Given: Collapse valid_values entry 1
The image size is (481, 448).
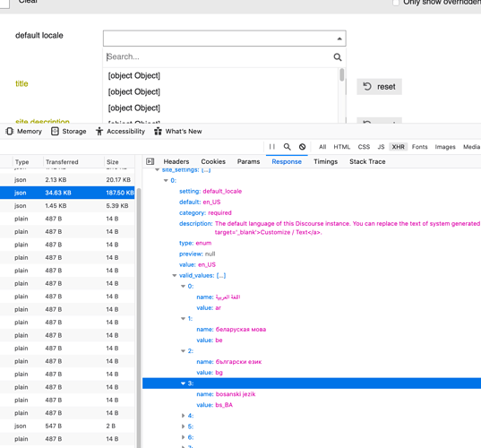Looking at the screenshot, I should [183, 318].
